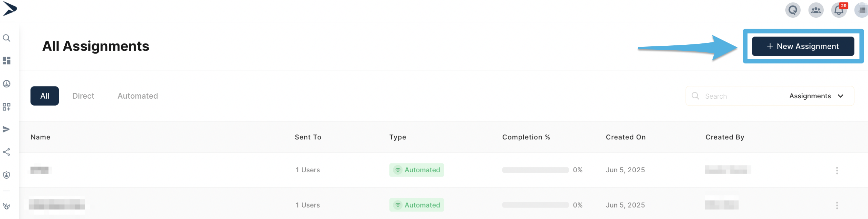Open the share nodes sidebar icon
Screen dimensions: 868x219
pos(7,152)
